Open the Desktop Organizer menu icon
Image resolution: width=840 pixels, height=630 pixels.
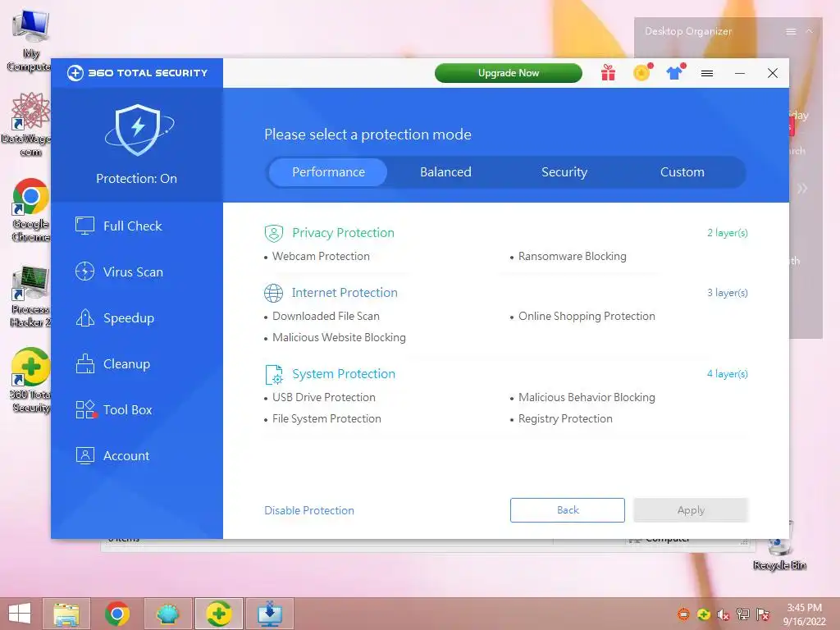791,32
